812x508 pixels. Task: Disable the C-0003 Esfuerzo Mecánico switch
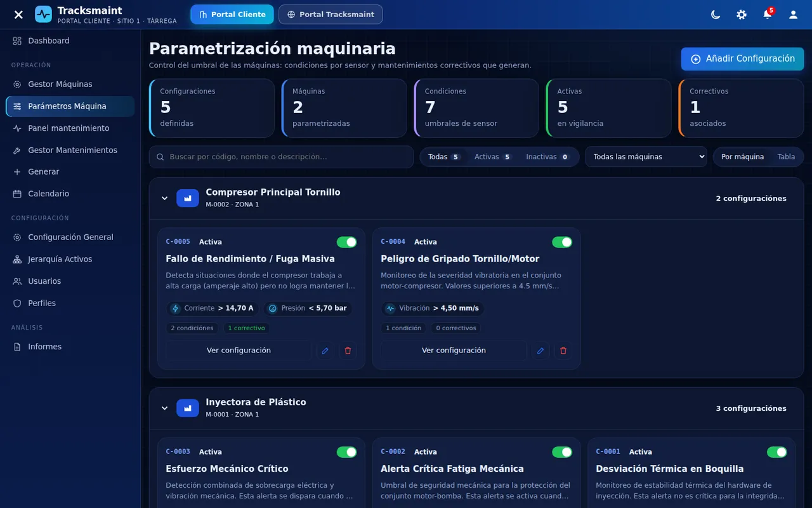(x=347, y=452)
